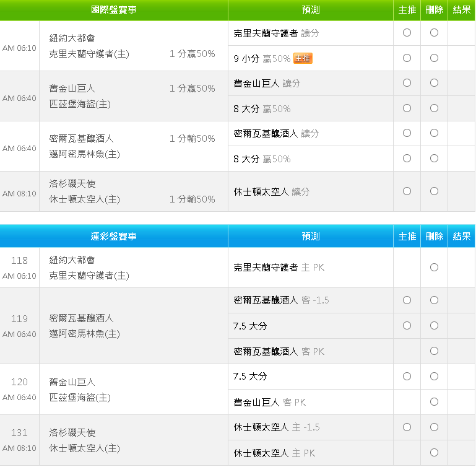Click game number 120

point(19,382)
